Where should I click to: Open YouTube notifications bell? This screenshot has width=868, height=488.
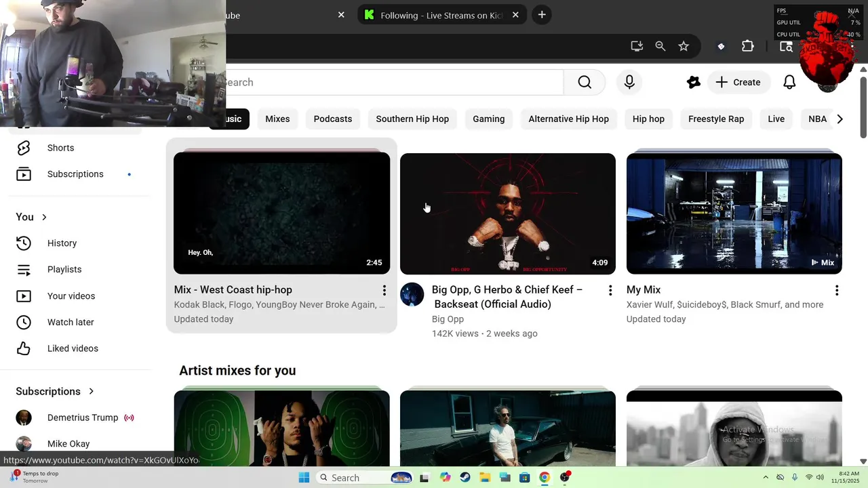[789, 82]
